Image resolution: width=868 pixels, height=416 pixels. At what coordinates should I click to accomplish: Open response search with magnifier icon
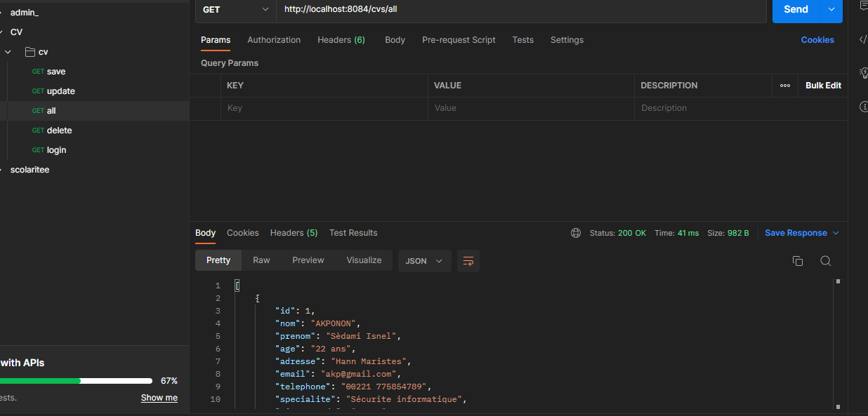pyautogui.click(x=826, y=260)
